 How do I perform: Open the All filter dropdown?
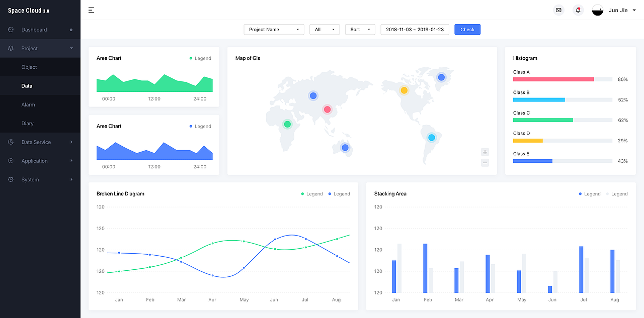coord(325,30)
